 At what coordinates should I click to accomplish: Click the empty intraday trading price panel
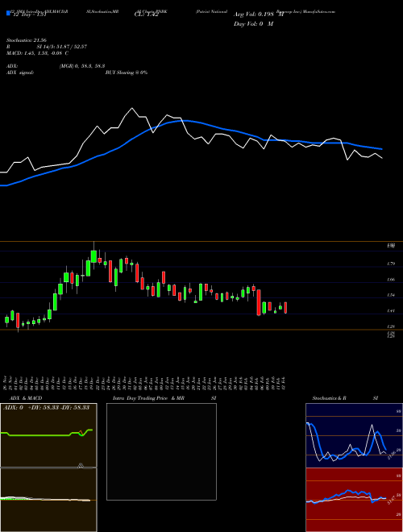(x=161, y=451)
